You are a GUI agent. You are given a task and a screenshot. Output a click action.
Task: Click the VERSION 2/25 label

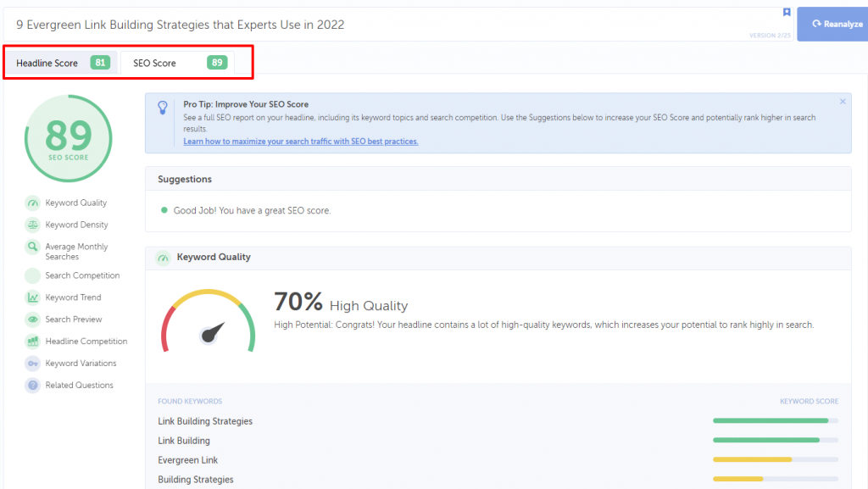click(x=770, y=36)
